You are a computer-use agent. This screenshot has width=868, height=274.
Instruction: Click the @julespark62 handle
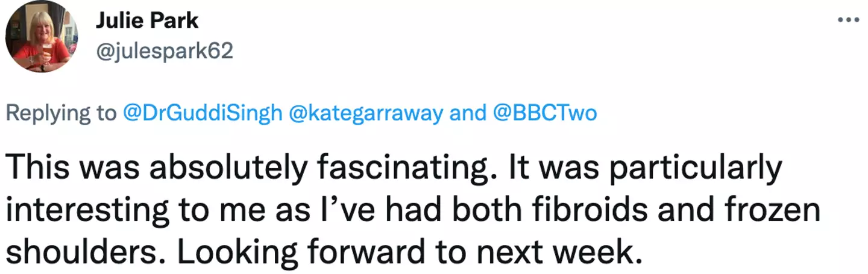(164, 51)
